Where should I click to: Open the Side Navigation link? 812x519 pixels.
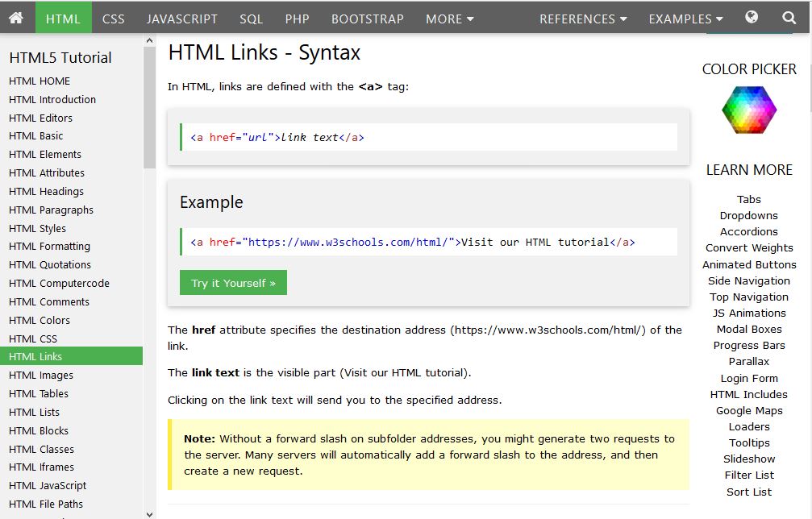click(749, 280)
